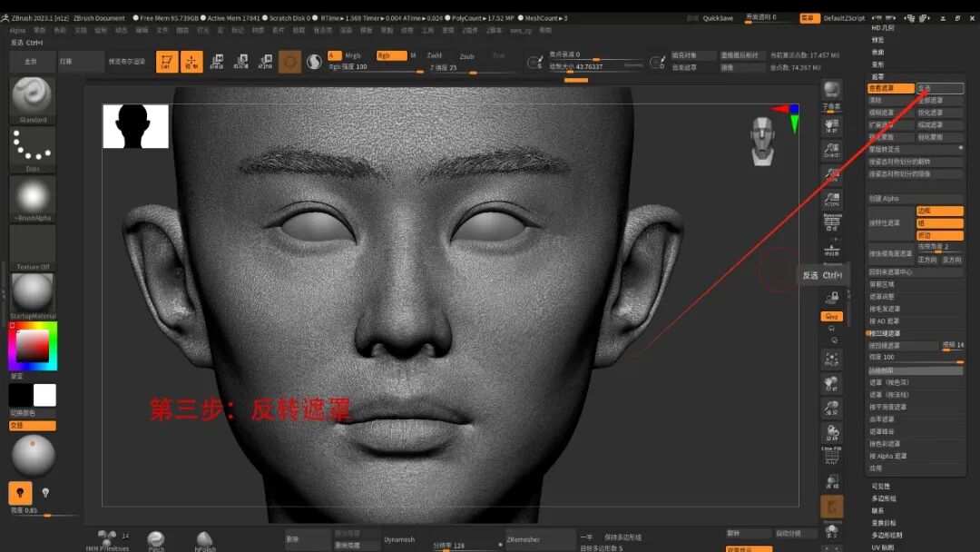Click the Sculptris Pro half-sphere icon
Screen dimensions: 980x552
pyautogui.click(x=314, y=61)
